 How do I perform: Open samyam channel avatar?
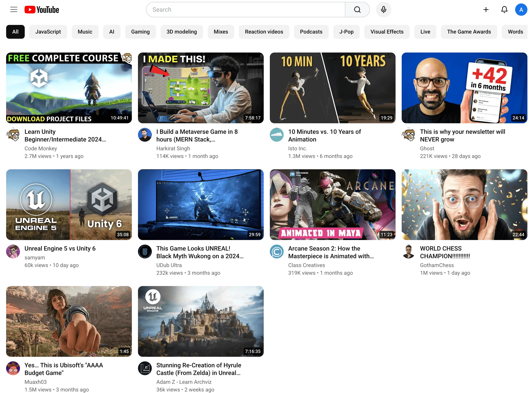(13, 252)
